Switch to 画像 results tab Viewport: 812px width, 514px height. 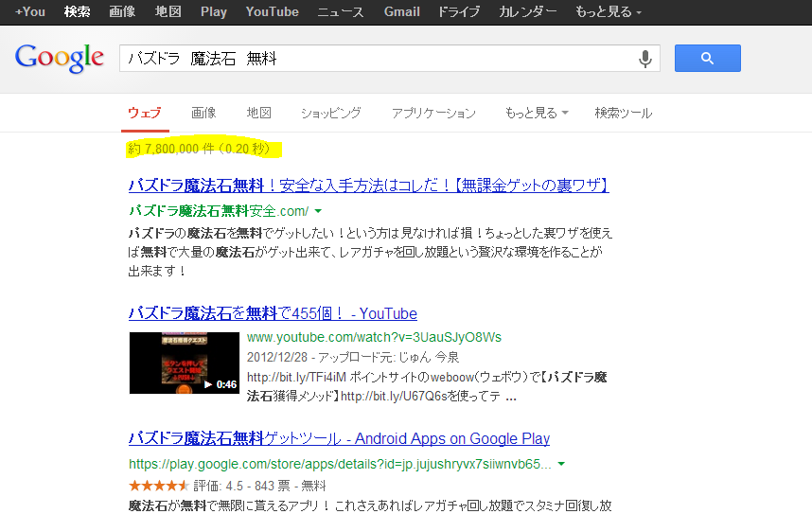point(203,113)
